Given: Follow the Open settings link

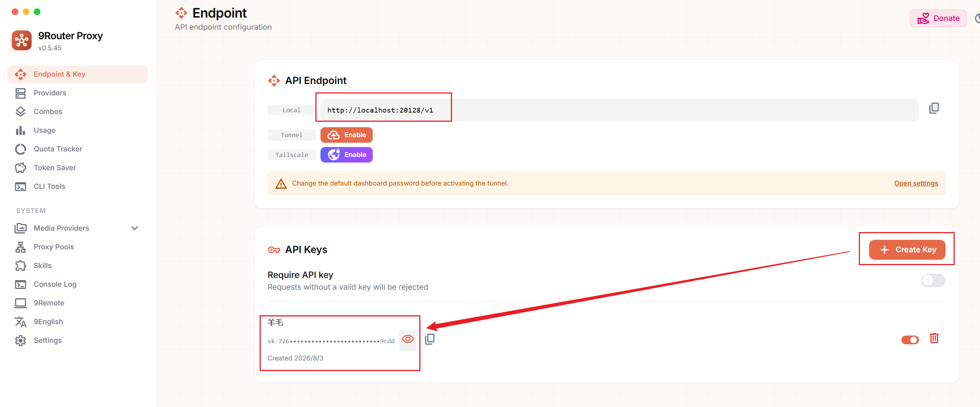Looking at the screenshot, I should 916,183.
